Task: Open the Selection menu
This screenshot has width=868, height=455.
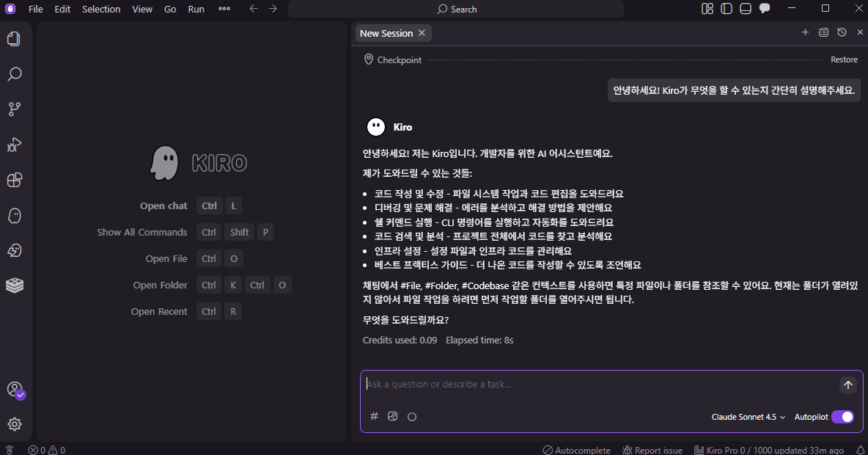Action: click(101, 9)
